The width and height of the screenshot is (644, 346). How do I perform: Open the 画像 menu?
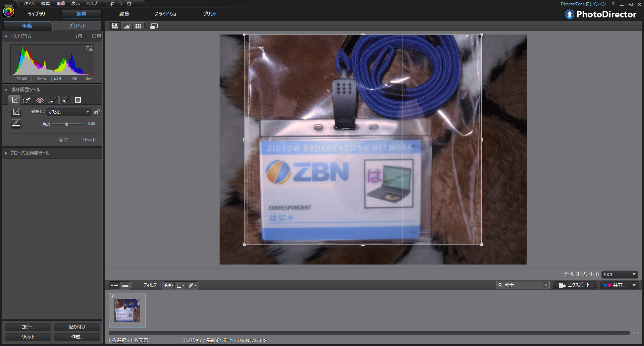coord(61,4)
